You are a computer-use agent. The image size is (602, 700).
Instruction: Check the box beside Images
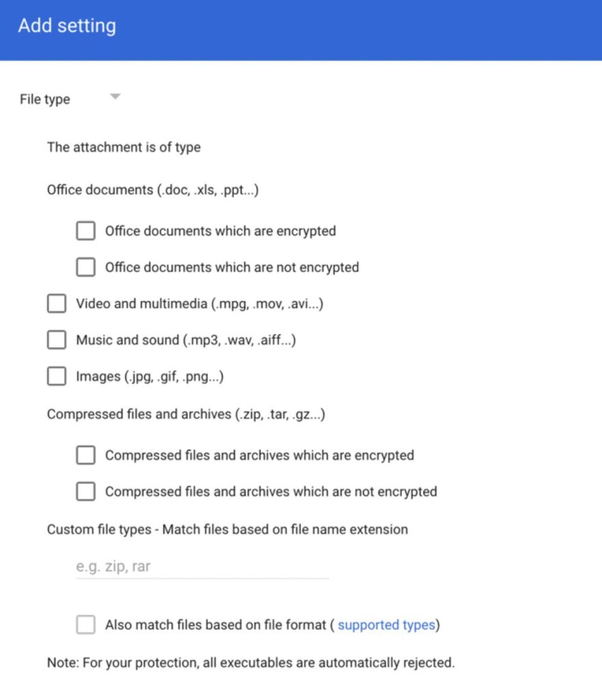(x=57, y=376)
